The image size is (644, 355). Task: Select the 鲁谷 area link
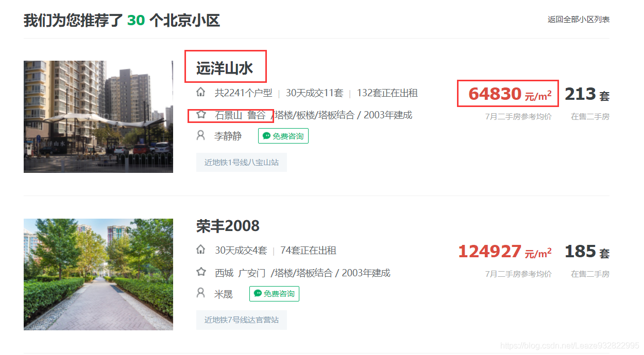coord(257,115)
